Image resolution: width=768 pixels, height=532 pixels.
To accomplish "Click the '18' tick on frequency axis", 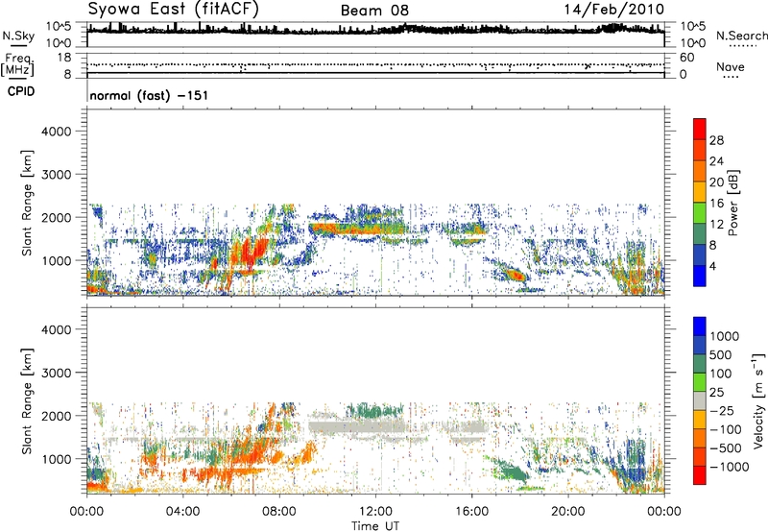I will tap(64, 58).
